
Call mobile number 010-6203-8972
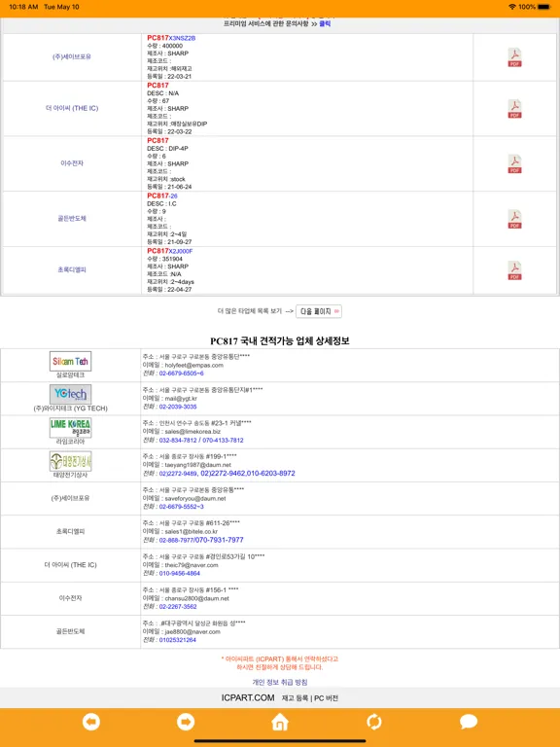coord(271,473)
